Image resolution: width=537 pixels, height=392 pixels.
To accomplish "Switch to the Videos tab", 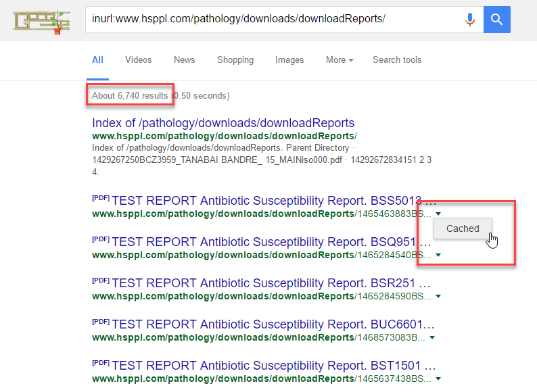I will coord(139,60).
